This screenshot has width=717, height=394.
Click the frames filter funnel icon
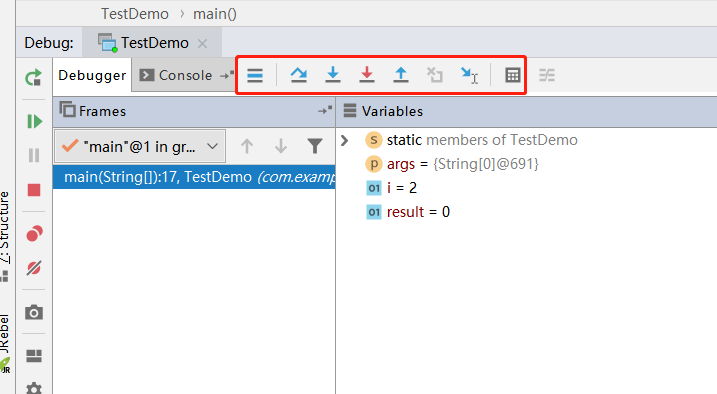point(315,146)
